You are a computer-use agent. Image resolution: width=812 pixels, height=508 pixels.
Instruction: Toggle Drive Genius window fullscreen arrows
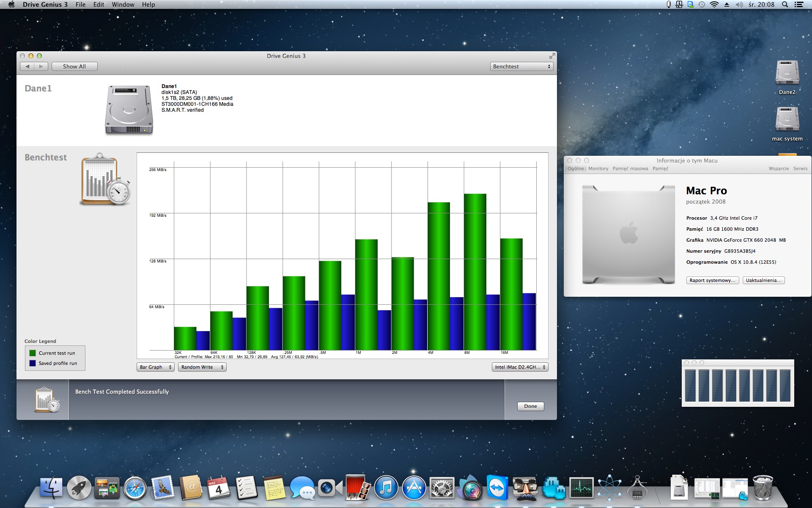(x=552, y=56)
